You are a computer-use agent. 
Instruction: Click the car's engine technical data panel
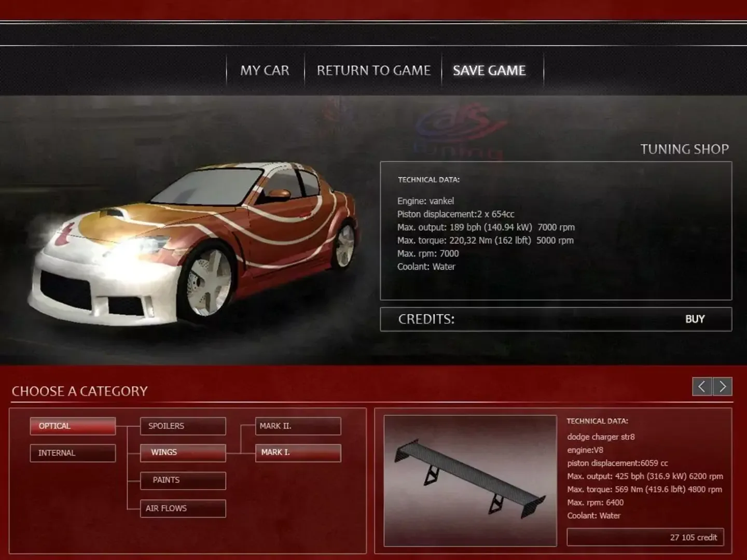556,231
